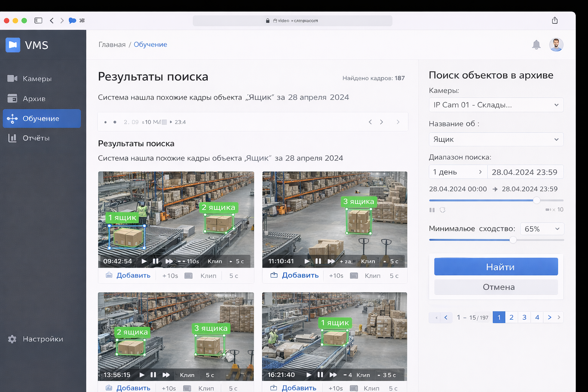Viewport: 588px width, 392px height.
Task: Open the Отчёты sidebar item
Action: pos(36,138)
